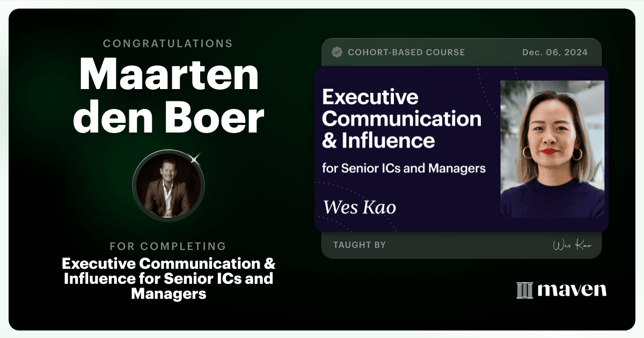This screenshot has width=644, height=338.
Task: Select Maarten den Boer's circular profile photo
Action: coord(168,186)
